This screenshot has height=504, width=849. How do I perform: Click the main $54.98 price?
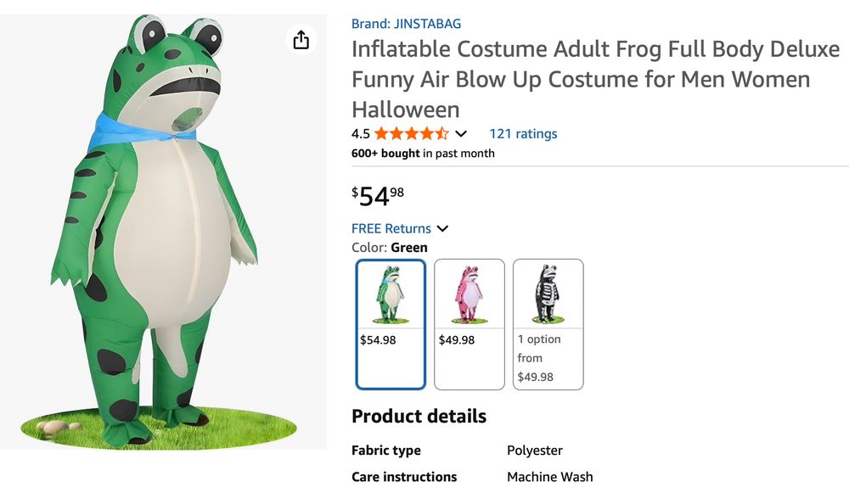378,196
